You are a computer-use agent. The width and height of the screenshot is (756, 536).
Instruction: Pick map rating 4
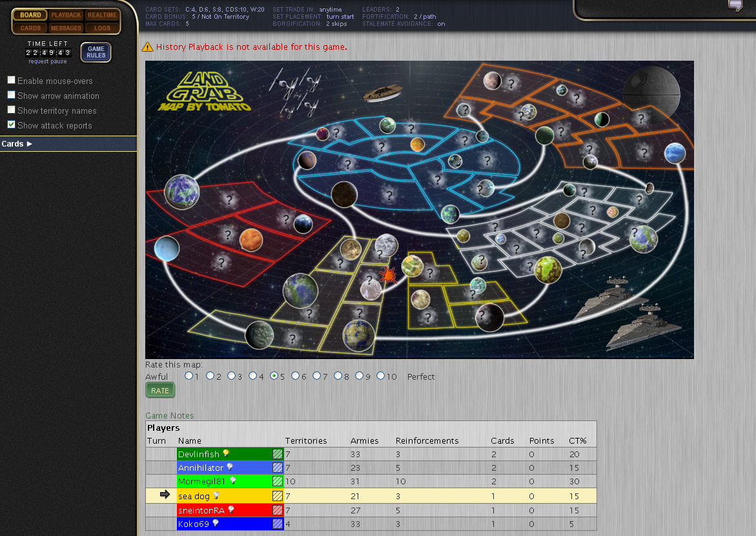[x=252, y=376]
